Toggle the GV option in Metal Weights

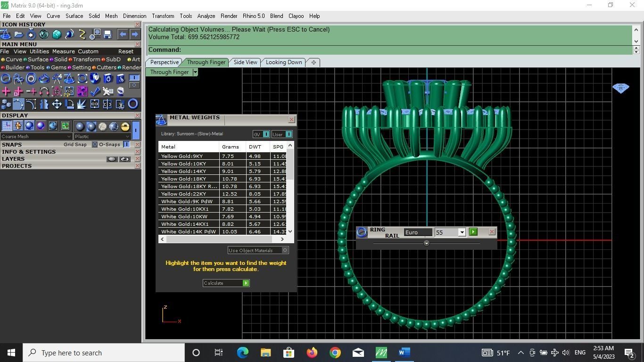point(266,134)
